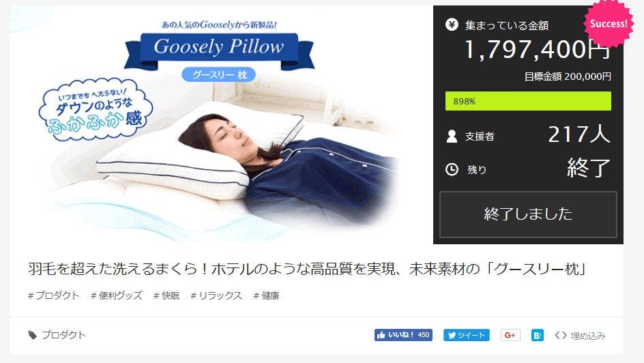
Task: Share via the ツイート Twitter button
Action: (x=466, y=335)
